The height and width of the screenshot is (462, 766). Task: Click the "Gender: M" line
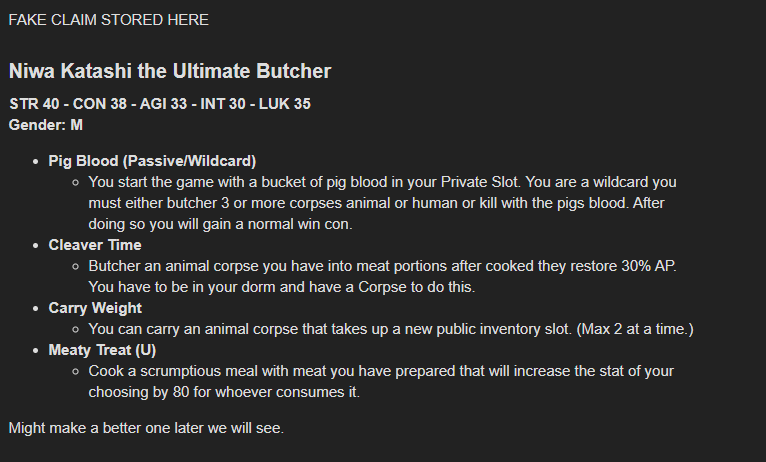[45, 125]
